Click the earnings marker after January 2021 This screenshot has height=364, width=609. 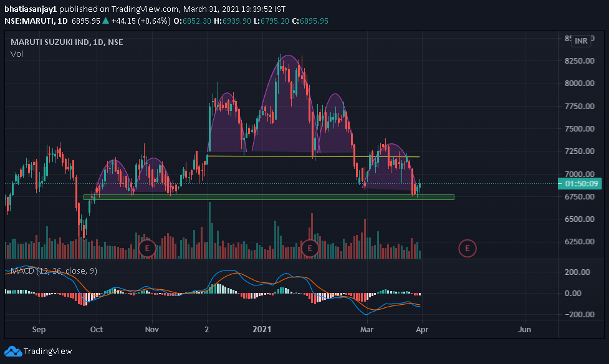coord(310,248)
